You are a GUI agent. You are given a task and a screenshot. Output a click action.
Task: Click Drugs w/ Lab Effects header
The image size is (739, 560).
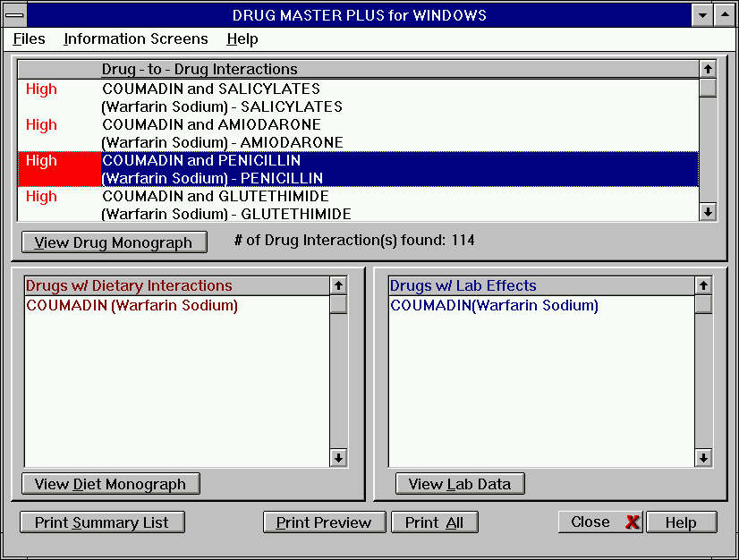pos(463,285)
